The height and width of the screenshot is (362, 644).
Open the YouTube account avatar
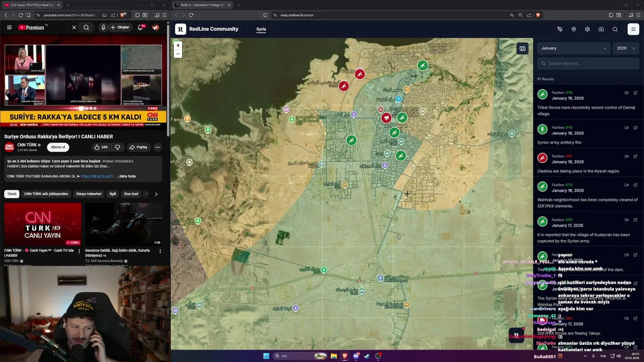(x=155, y=28)
